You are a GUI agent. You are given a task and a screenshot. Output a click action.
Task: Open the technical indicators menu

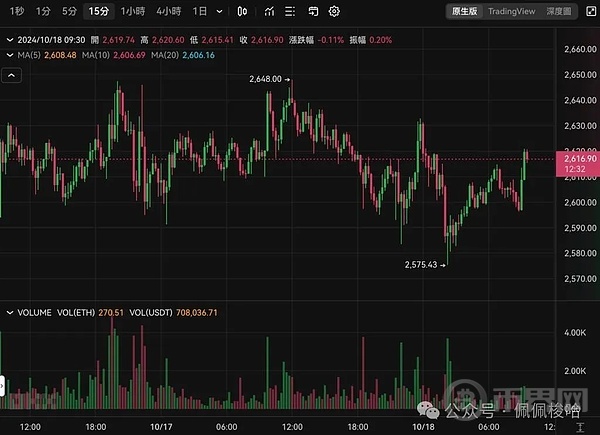click(x=269, y=11)
